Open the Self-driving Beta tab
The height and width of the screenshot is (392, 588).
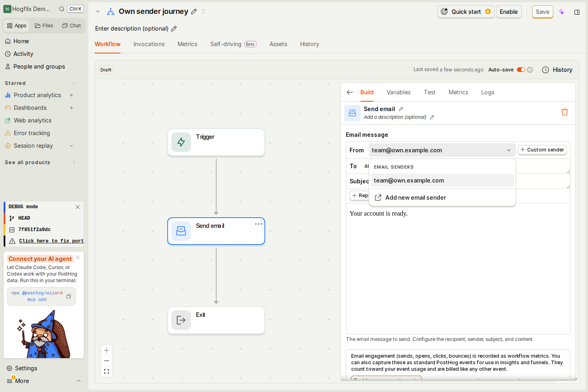(233, 44)
